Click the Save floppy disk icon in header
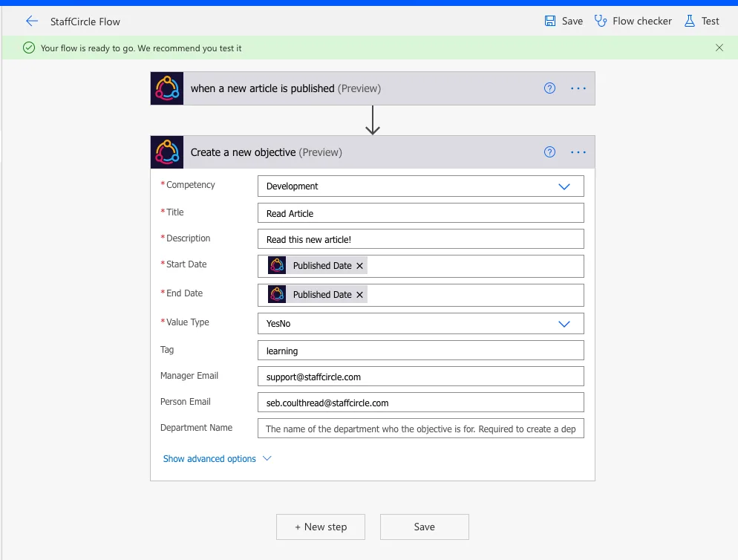 pyautogui.click(x=549, y=22)
